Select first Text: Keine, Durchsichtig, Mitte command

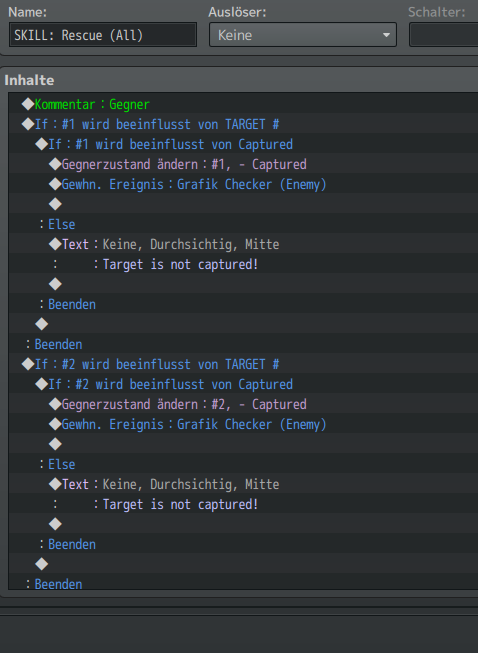[243, 244]
